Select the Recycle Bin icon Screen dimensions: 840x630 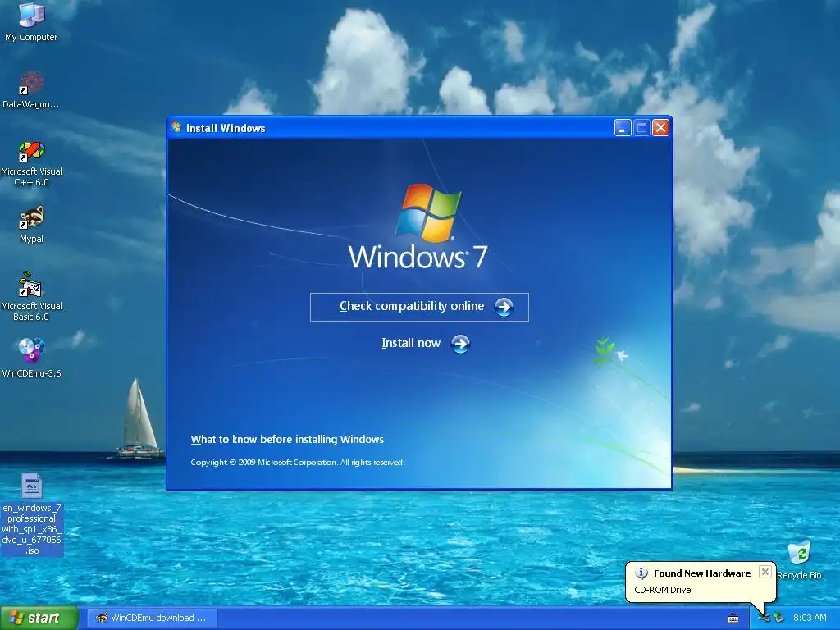pos(799,554)
